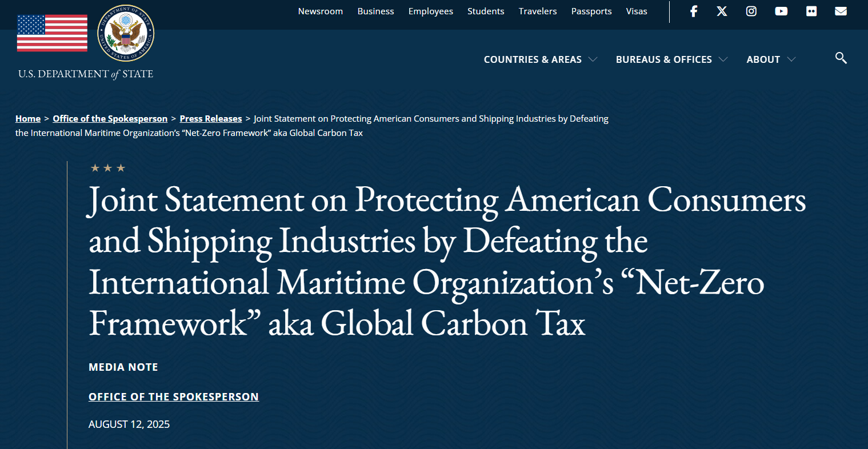Select the Travelers top menu link
The height and width of the screenshot is (449, 868).
(x=537, y=11)
